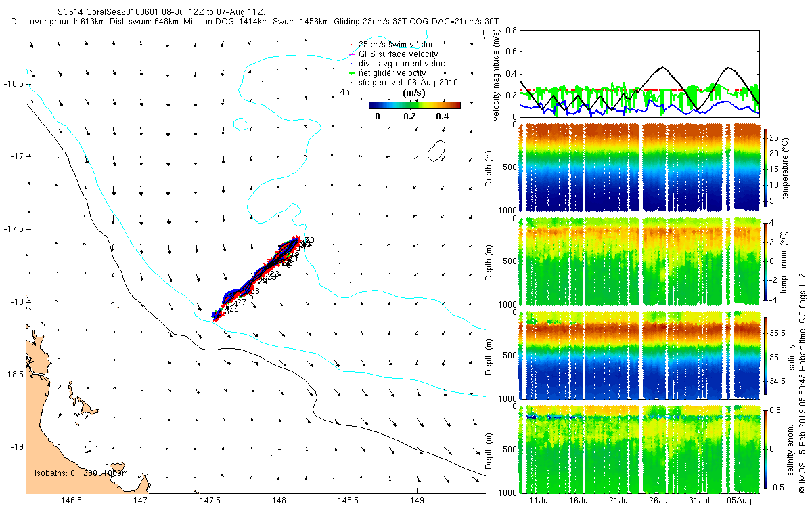Click the 'isobaths: 0 200 1000m' label
Screen dimensions: 812x508
pyautogui.click(x=81, y=473)
